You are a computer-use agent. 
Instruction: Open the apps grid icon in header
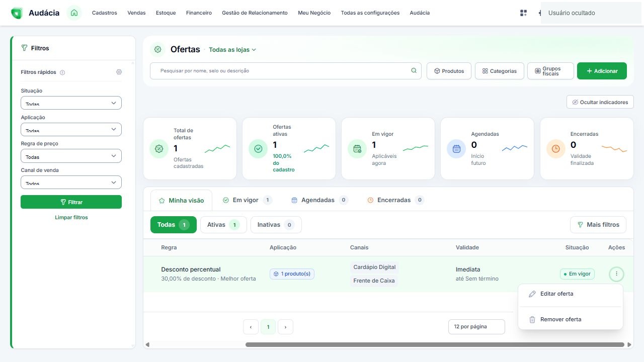[x=523, y=13]
